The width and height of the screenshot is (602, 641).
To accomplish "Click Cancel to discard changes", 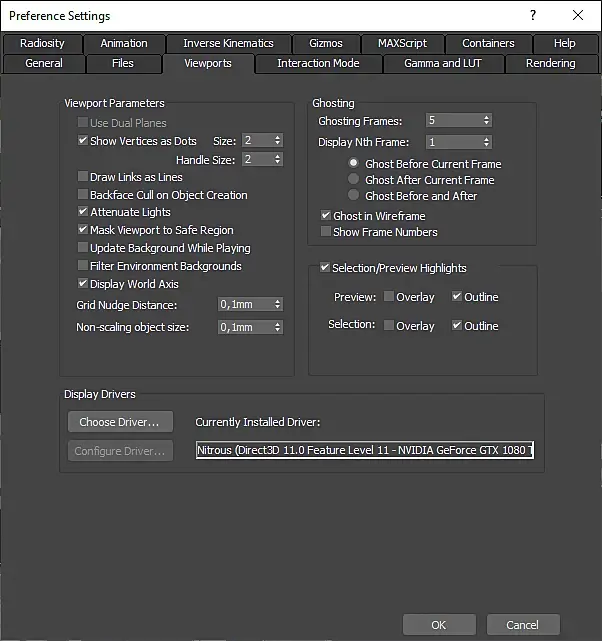I will pyautogui.click(x=523, y=625).
